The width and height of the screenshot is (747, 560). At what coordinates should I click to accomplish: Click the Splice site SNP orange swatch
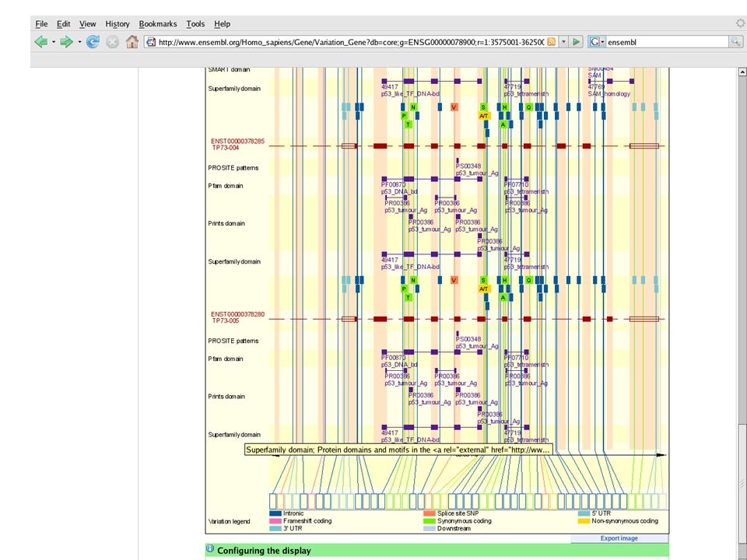point(430,513)
